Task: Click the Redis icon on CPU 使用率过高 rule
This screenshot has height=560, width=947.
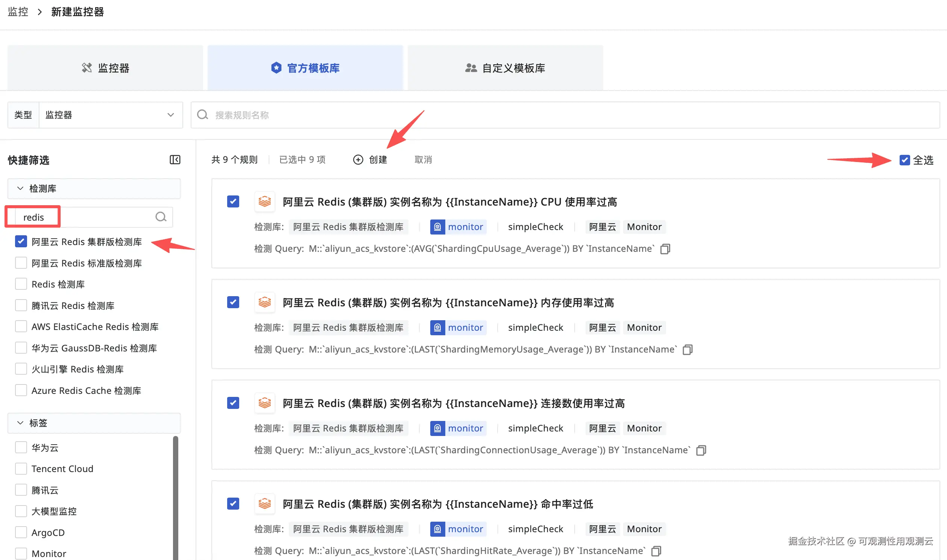Action: (264, 201)
